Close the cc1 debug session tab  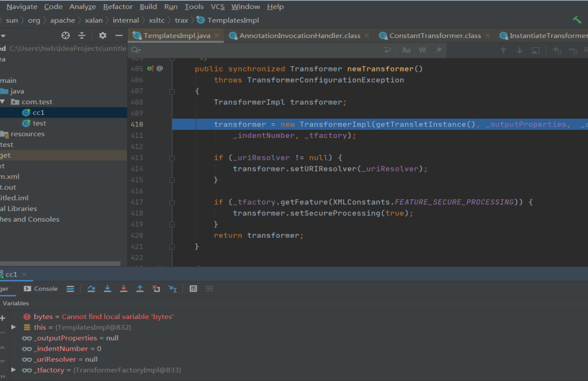24,275
